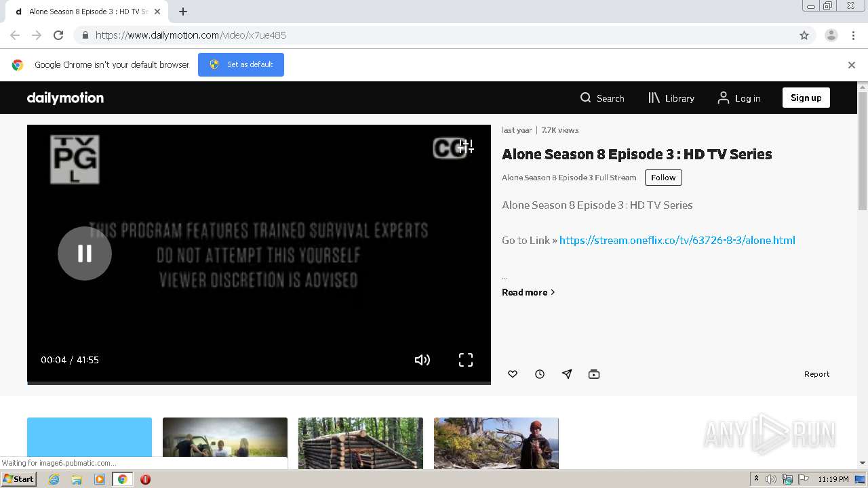
Task: Show hidden tray icons
Action: pos(756,479)
